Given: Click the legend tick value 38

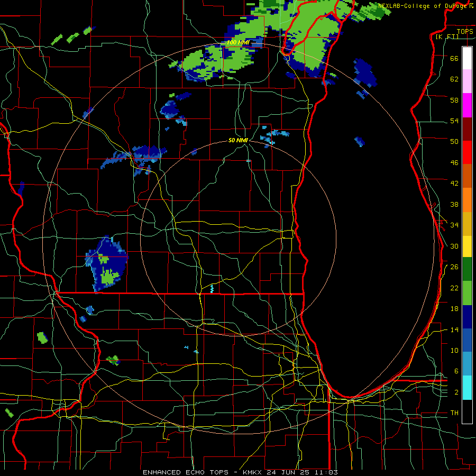Looking at the screenshot, I should coord(454,204).
